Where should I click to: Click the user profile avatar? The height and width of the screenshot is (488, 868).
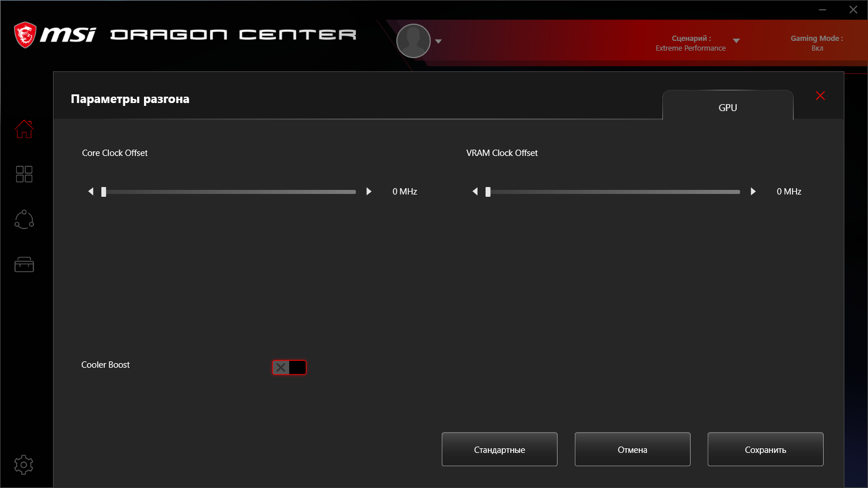(414, 41)
